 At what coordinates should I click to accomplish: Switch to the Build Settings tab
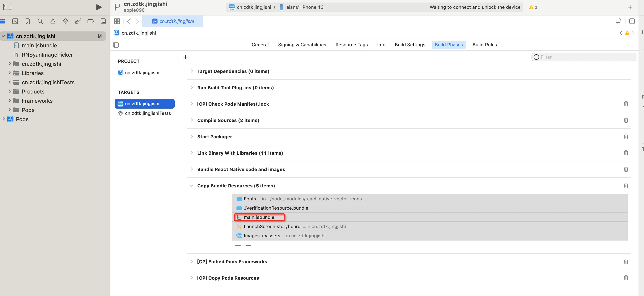coord(410,45)
